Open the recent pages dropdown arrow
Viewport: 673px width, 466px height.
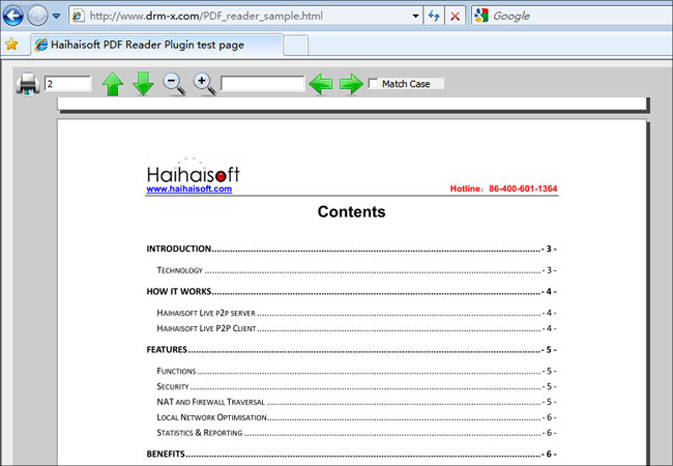[56, 16]
